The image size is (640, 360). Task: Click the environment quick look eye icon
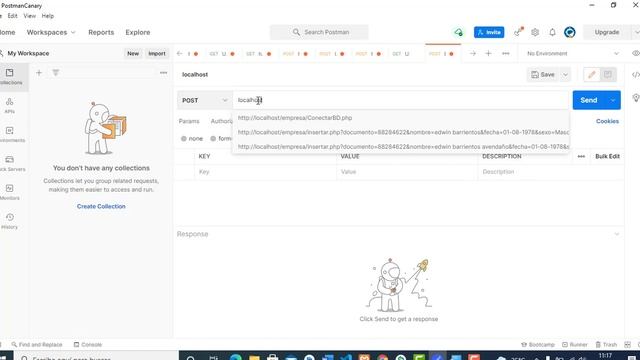636,53
